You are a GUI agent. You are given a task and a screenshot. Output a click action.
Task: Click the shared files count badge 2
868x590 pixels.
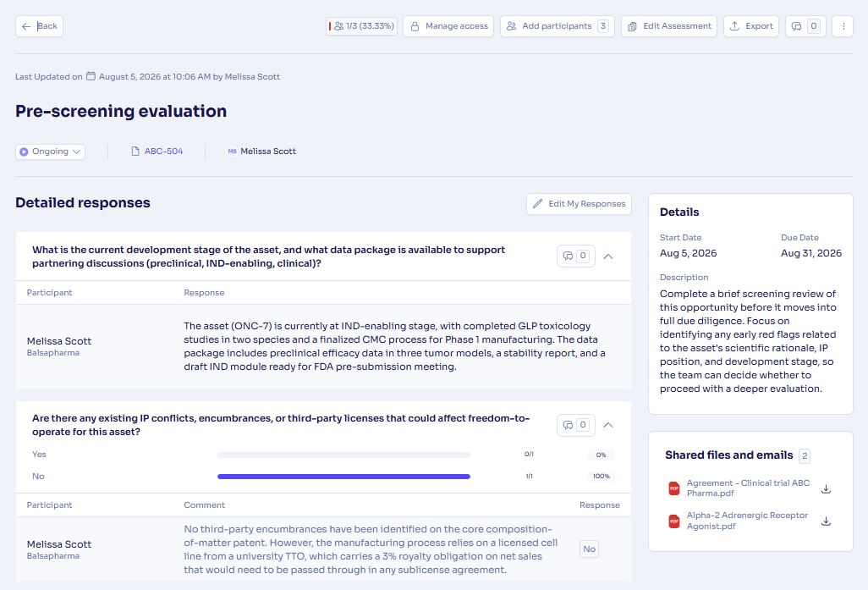click(x=805, y=456)
